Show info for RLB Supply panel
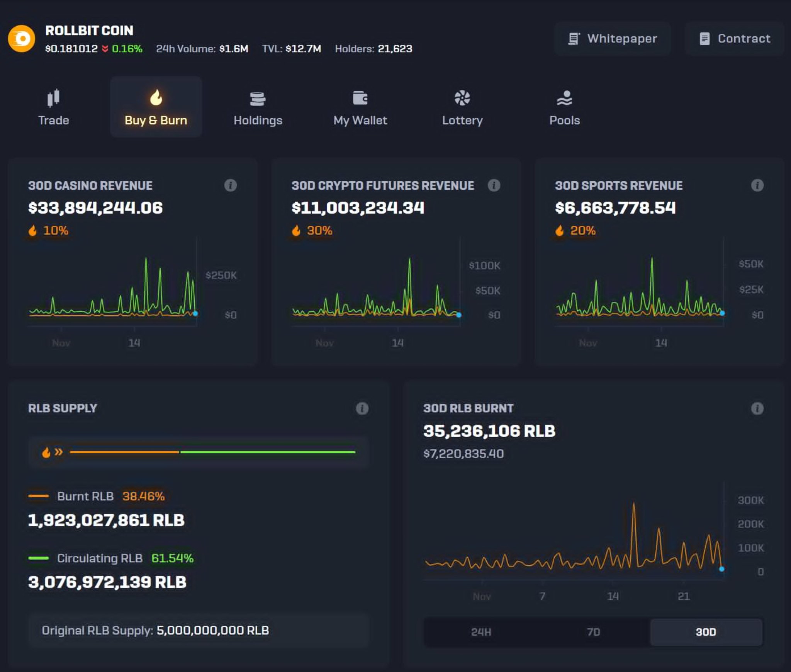Screen dimensions: 791x672 (362, 408)
